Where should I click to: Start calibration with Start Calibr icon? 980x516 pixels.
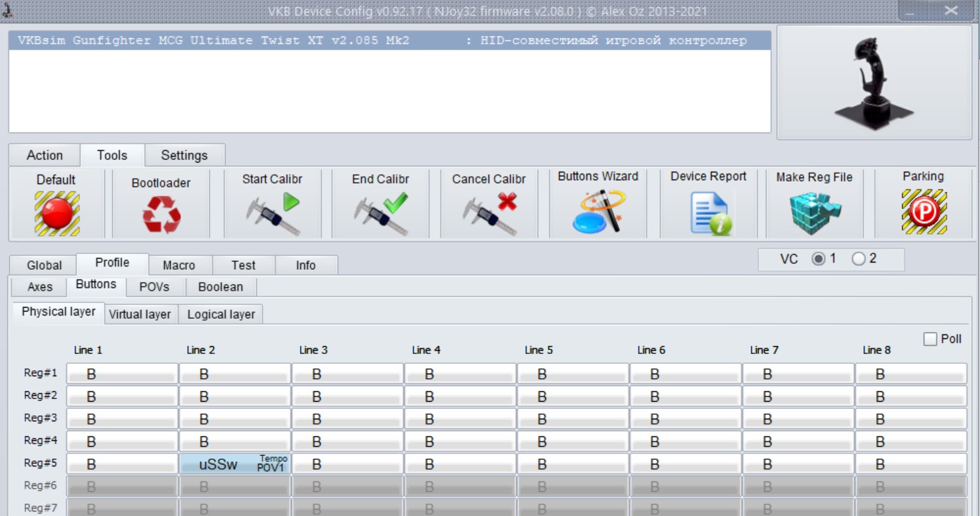click(272, 214)
